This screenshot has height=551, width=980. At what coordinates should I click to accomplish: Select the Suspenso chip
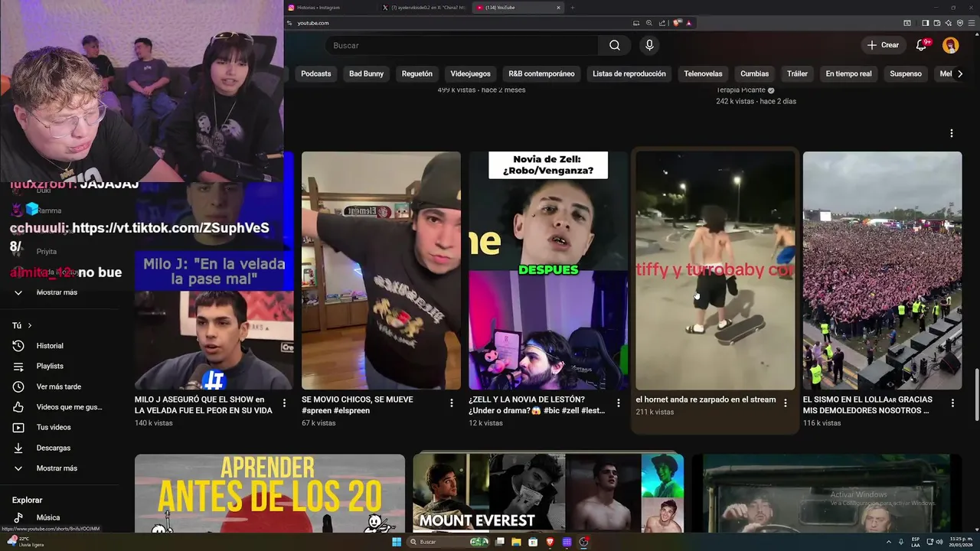pos(906,73)
